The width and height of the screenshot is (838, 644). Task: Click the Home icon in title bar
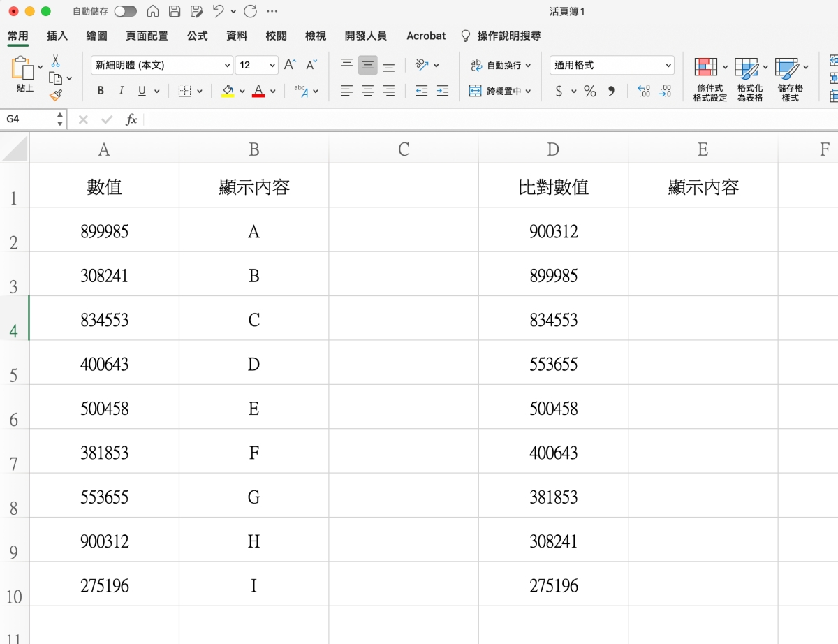(x=153, y=12)
